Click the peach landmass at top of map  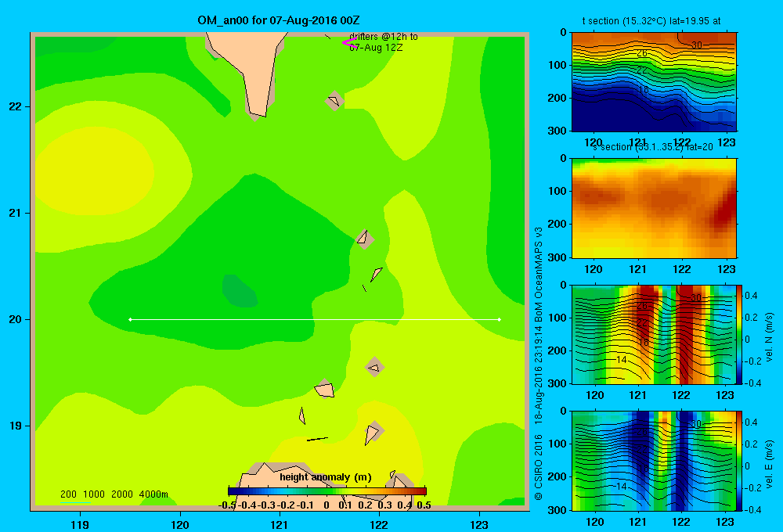tap(250, 70)
